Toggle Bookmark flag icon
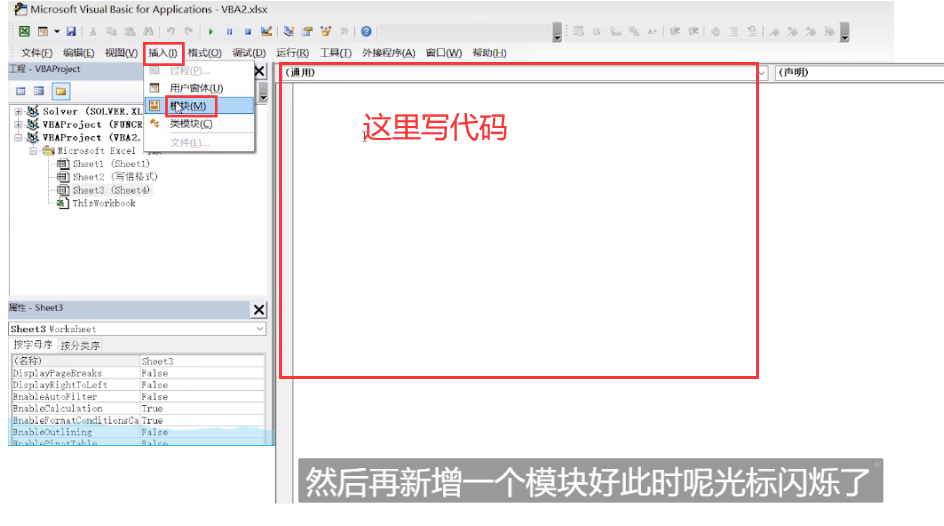 [x=774, y=31]
